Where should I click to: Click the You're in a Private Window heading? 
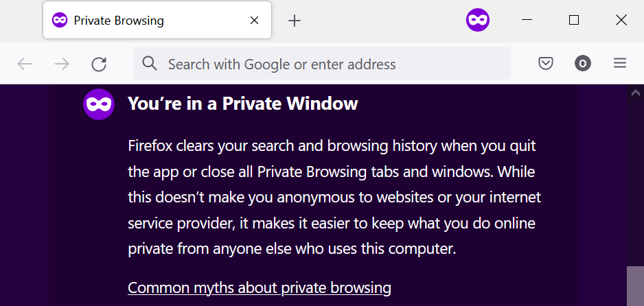click(x=243, y=104)
